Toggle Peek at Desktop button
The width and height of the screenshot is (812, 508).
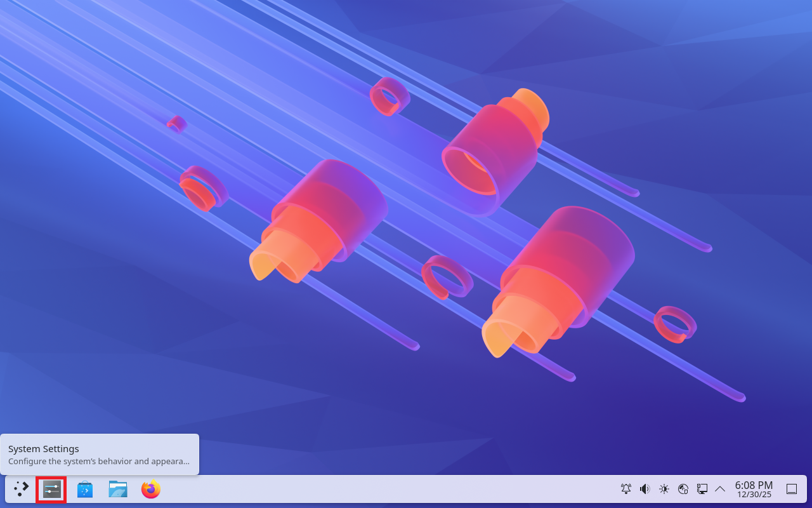[792, 489]
